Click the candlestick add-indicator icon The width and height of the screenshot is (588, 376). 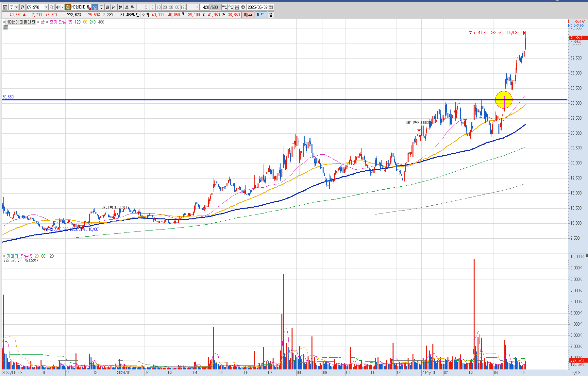[x=224, y=7]
